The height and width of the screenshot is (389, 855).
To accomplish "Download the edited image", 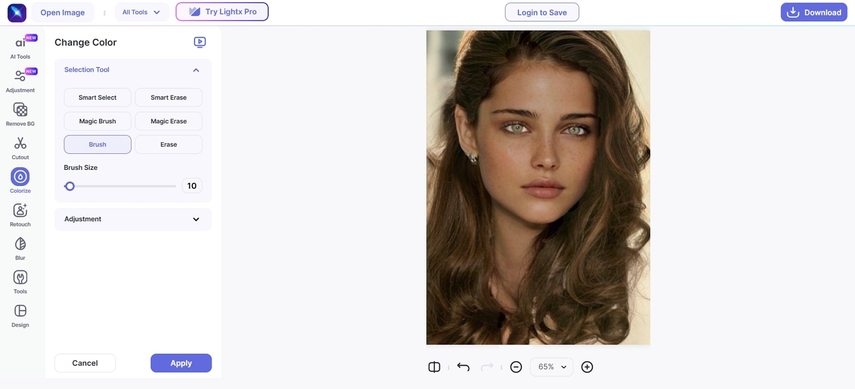I will (814, 12).
